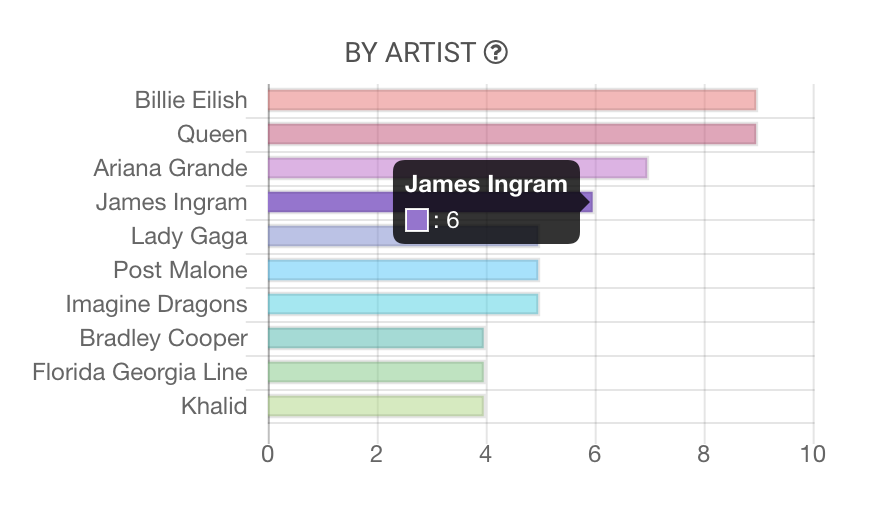Click the James Ingram tooltip title

(x=486, y=184)
